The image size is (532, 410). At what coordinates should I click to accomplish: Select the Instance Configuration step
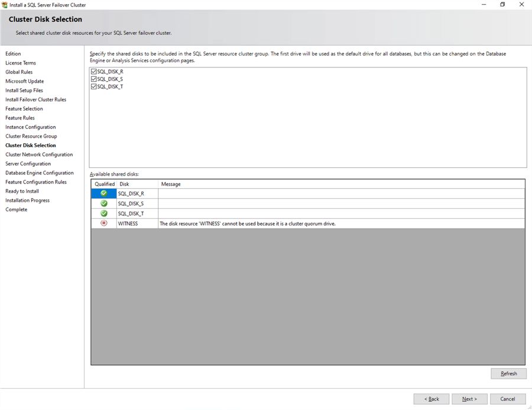point(31,127)
